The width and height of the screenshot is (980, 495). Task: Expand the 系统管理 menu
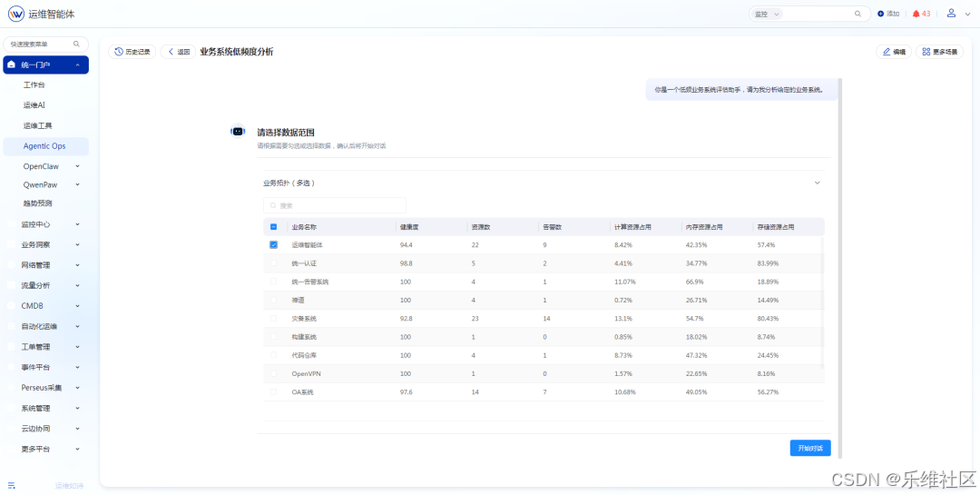click(77, 408)
